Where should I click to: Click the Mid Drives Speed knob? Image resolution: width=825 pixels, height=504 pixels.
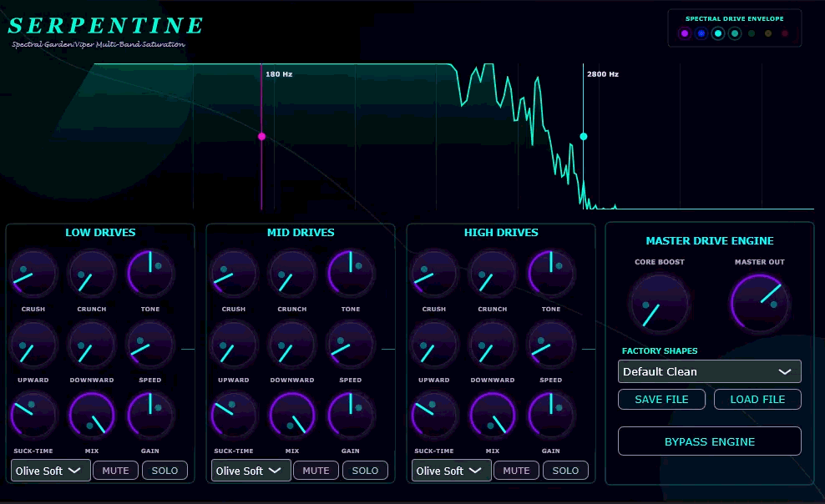[x=351, y=345]
